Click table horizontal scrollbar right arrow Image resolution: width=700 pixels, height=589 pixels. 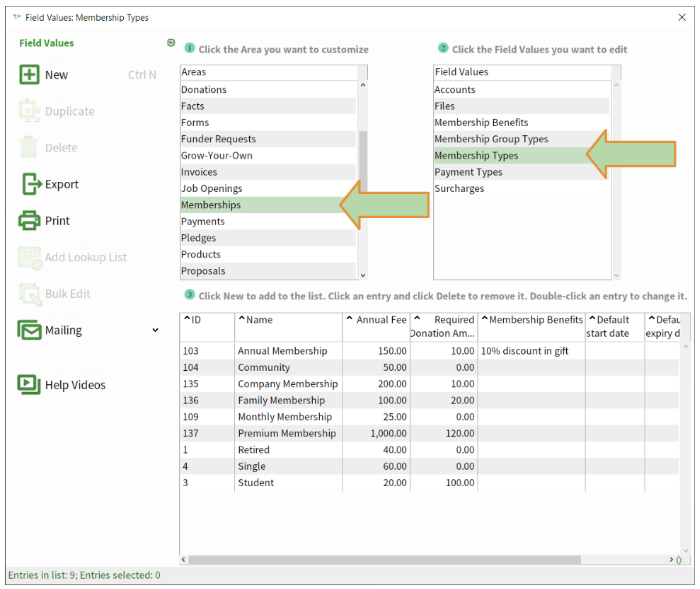coord(671,560)
